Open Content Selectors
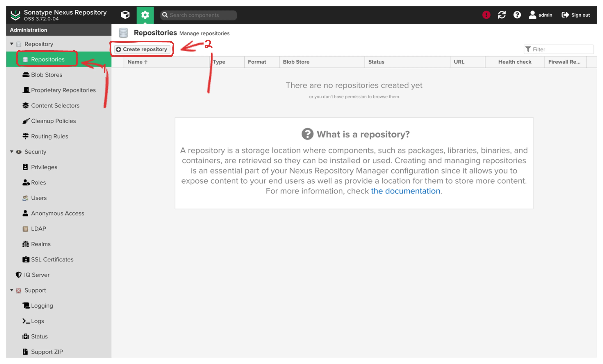 pyautogui.click(x=59, y=106)
